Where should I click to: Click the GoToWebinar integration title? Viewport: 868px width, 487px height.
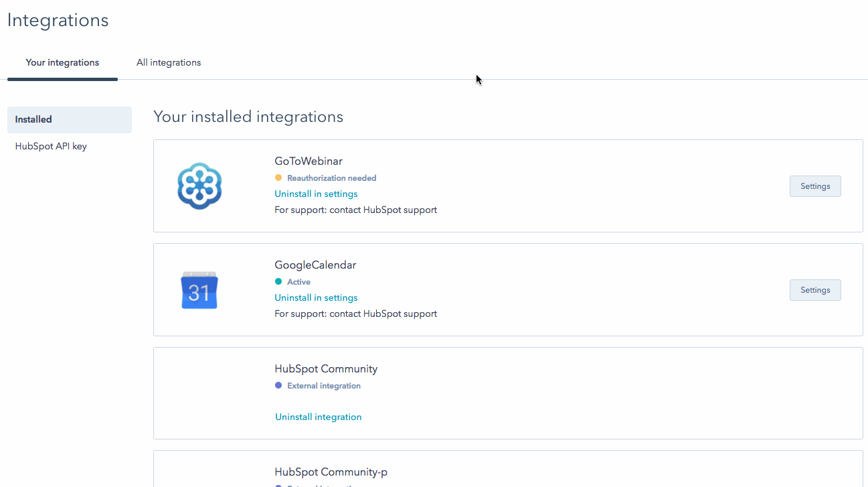point(309,161)
